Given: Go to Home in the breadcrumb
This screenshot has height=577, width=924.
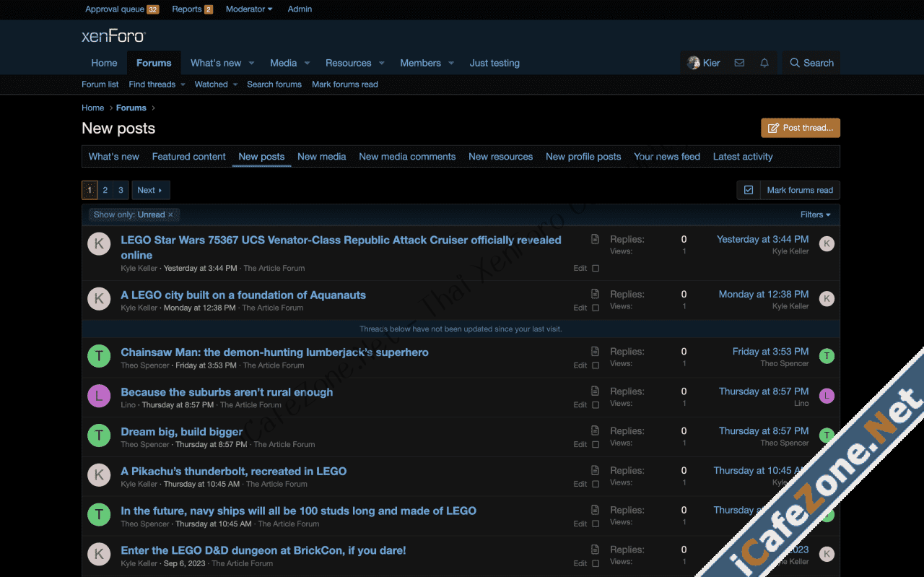Looking at the screenshot, I should point(92,108).
